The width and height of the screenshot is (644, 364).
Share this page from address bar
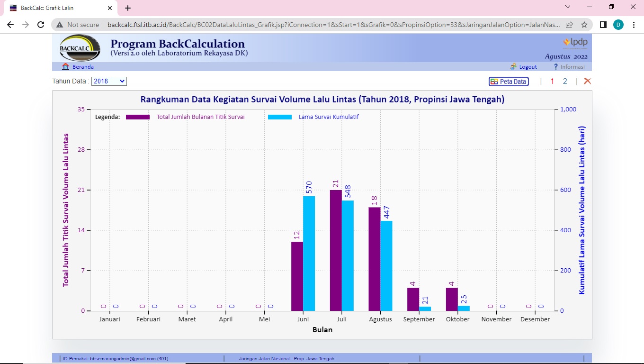569,25
